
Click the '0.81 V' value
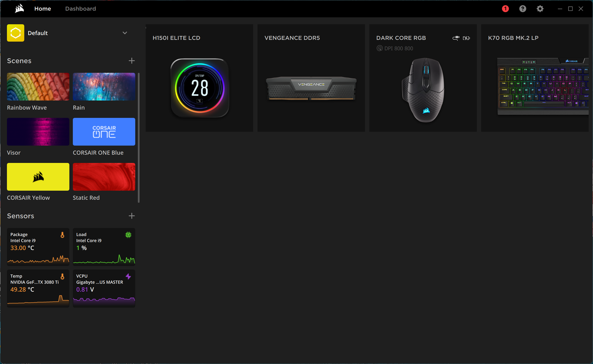pos(85,289)
